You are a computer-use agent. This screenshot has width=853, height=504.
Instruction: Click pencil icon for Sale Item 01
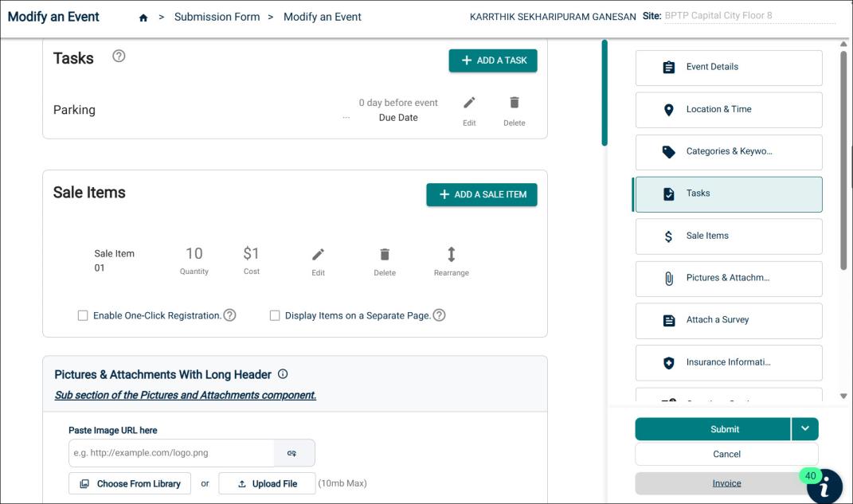click(x=318, y=255)
